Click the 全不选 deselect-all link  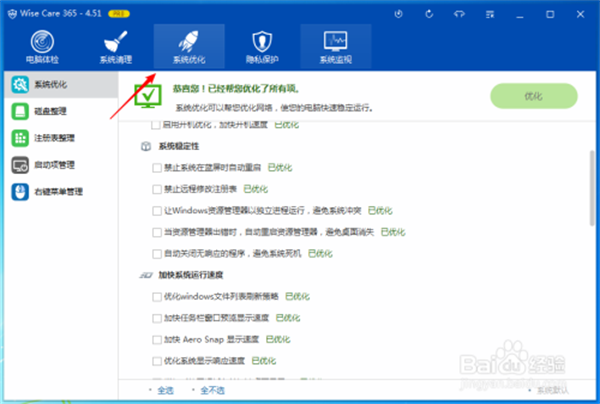(212, 390)
